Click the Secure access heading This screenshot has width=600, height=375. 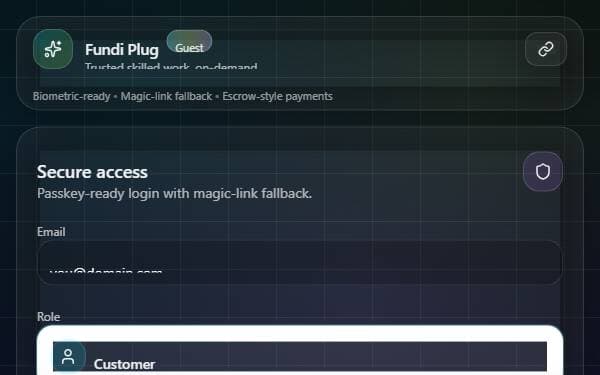92,172
